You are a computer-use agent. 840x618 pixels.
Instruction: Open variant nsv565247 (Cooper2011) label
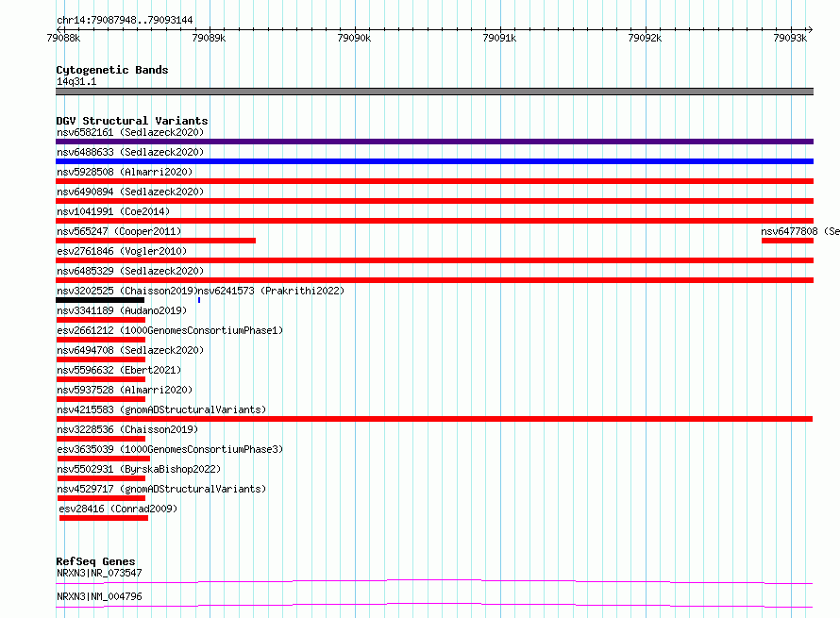(119, 231)
